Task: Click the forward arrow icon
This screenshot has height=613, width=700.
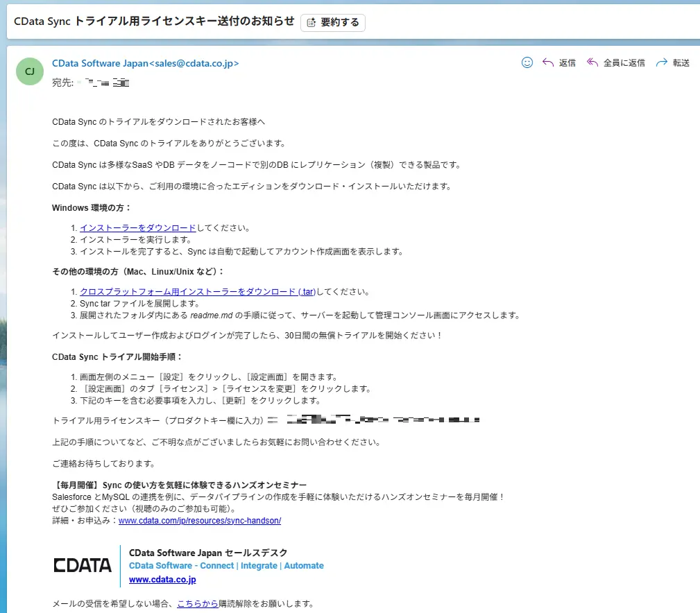Action: click(x=662, y=62)
